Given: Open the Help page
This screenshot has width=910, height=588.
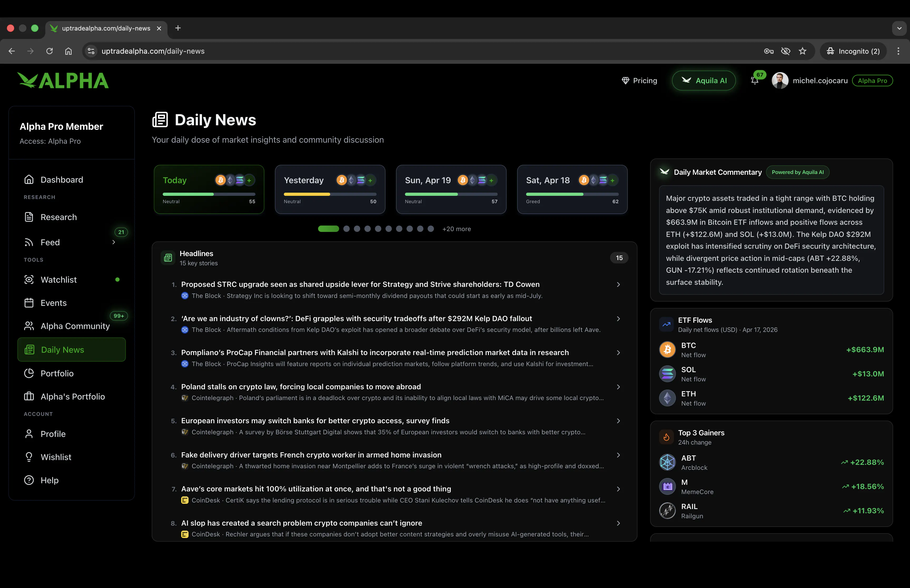Looking at the screenshot, I should tap(71, 480).
